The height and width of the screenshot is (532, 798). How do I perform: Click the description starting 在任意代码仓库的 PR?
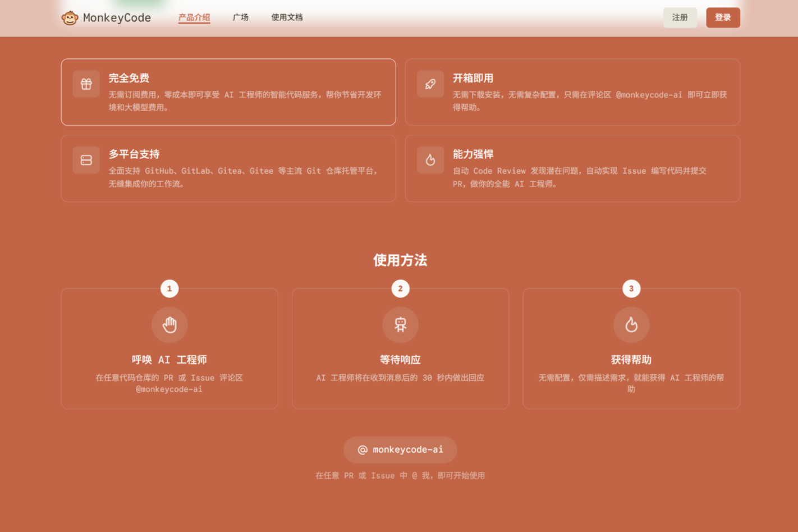[169, 384]
